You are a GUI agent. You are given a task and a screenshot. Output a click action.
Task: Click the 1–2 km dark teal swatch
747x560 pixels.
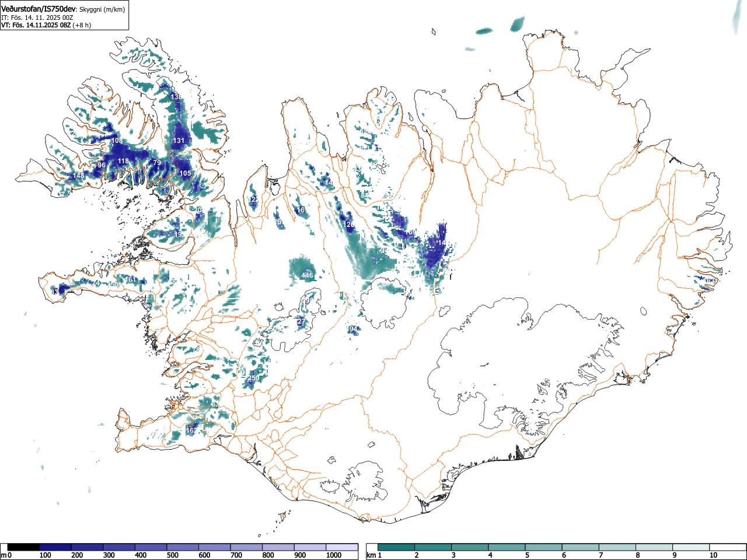pyautogui.click(x=396, y=547)
